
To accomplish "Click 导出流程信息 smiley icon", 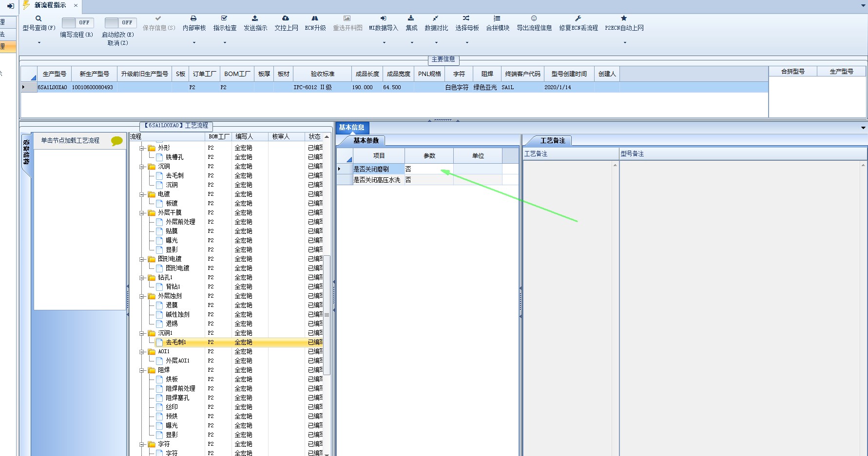I will tap(534, 19).
